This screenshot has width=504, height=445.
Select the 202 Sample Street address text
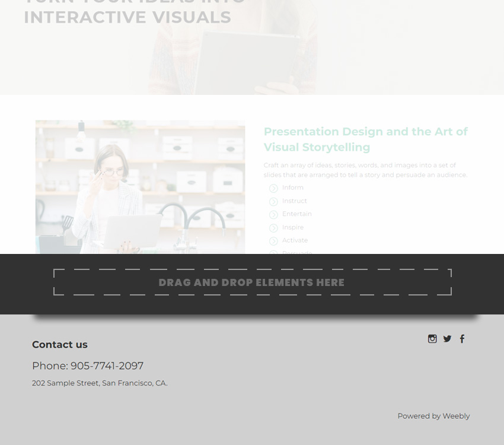(x=100, y=383)
